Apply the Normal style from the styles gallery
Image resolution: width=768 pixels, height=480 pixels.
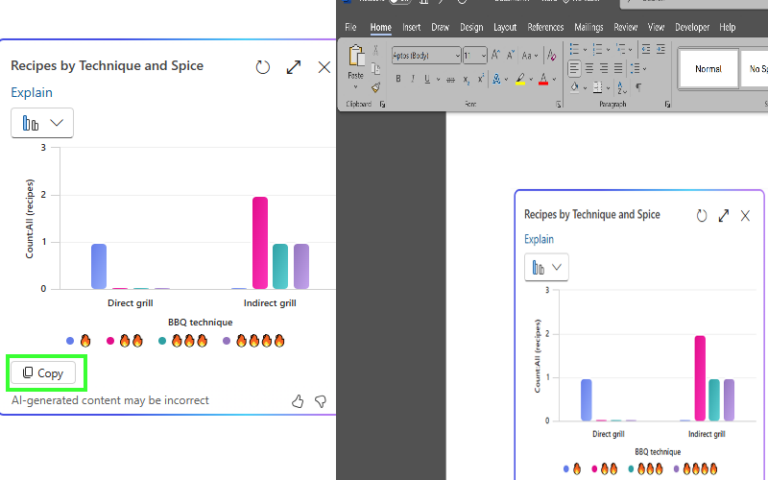(708, 69)
